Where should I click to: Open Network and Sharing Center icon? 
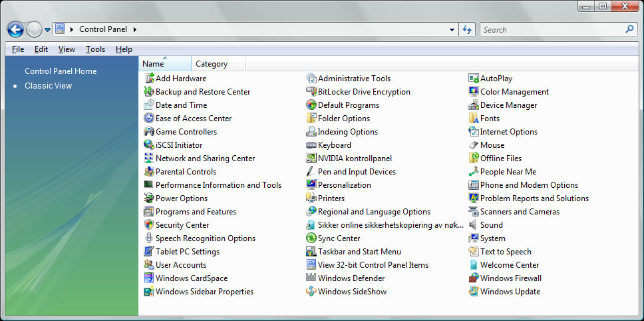148,159
